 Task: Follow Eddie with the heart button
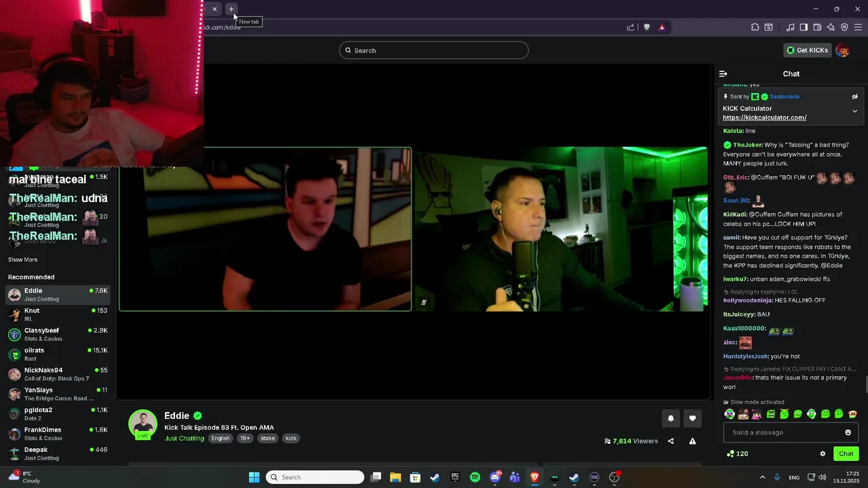[x=692, y=419]
